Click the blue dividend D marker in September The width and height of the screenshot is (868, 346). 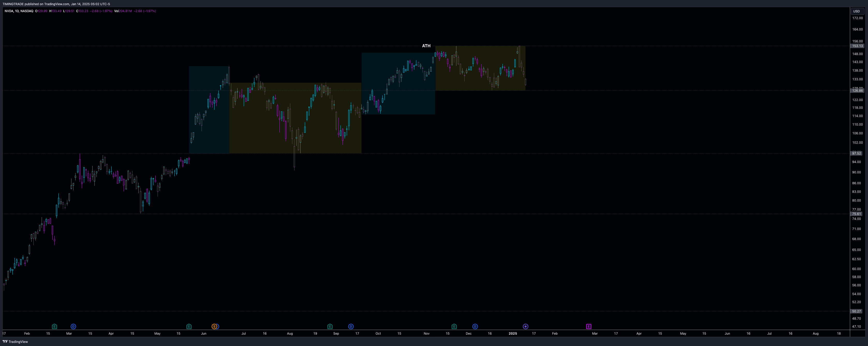point(351,326)
